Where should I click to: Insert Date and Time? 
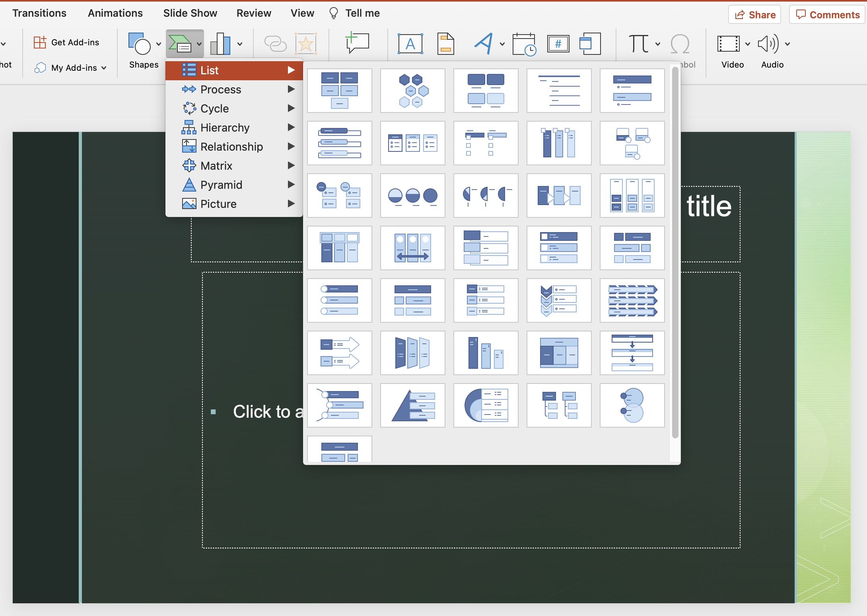524,44
